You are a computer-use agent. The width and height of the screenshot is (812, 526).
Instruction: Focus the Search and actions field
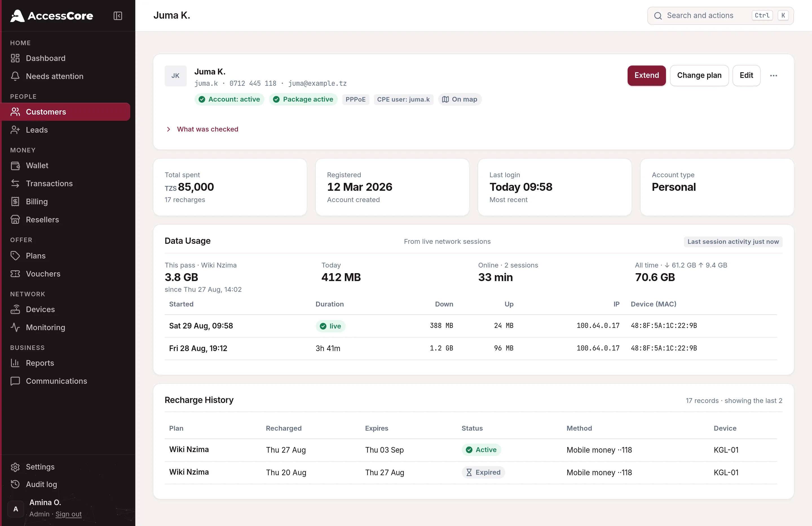(720, 16)
